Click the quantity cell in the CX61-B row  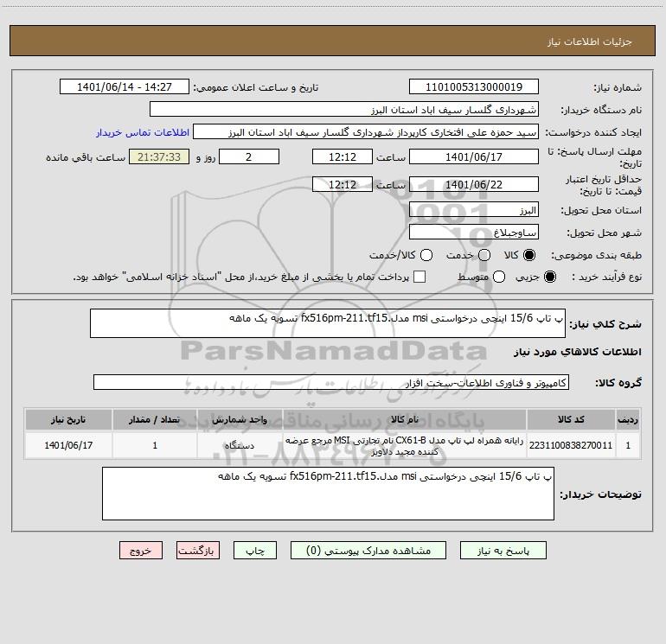point(155,445)
